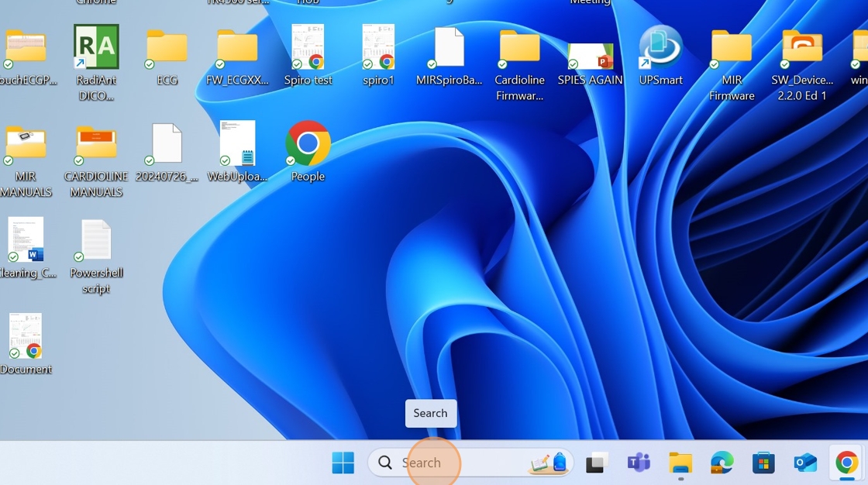Open the Windows Start menu
868x485 pixels.
(x=343, y=463)
